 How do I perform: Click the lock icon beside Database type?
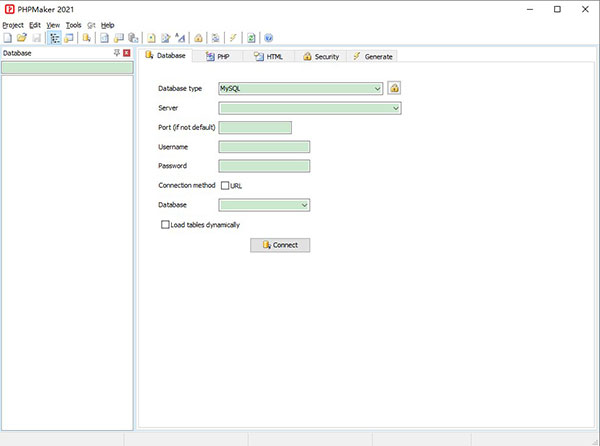pos(394,88)
